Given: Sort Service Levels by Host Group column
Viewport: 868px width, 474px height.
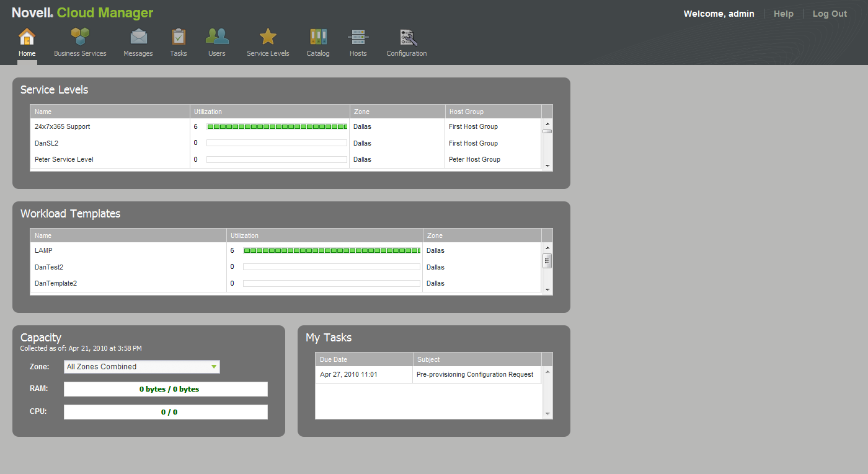Looking at the screenshot, I should 494,112.
